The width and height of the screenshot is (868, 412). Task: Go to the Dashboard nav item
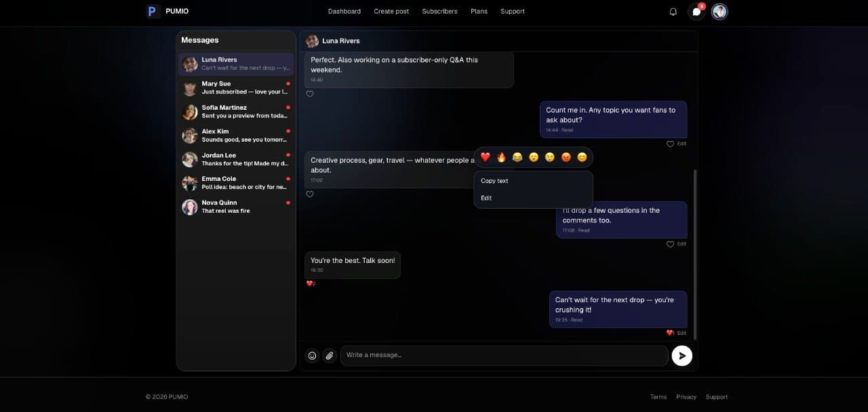[344, 12]
